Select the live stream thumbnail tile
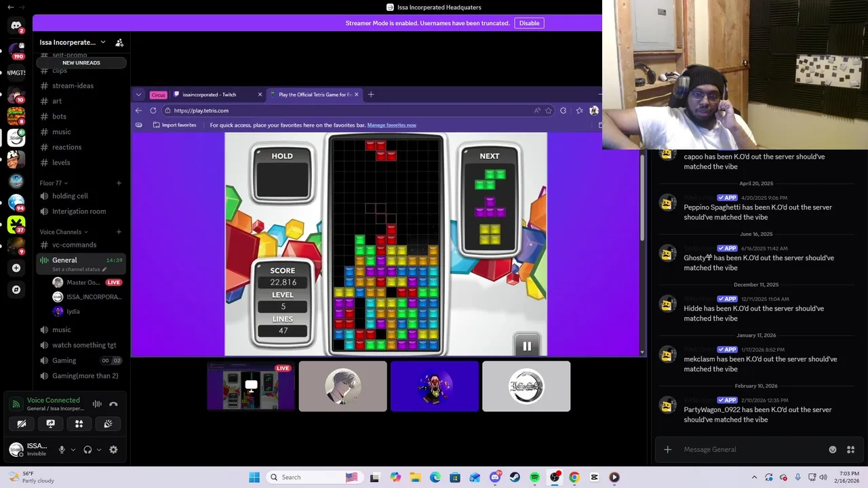 pos(251,386)
